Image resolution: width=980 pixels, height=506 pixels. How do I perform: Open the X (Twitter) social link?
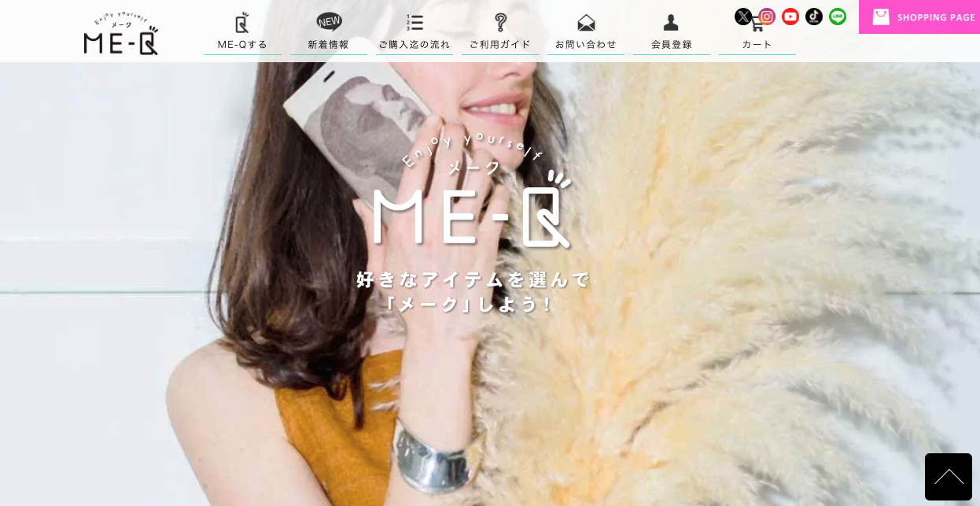(x=742, y=17)
